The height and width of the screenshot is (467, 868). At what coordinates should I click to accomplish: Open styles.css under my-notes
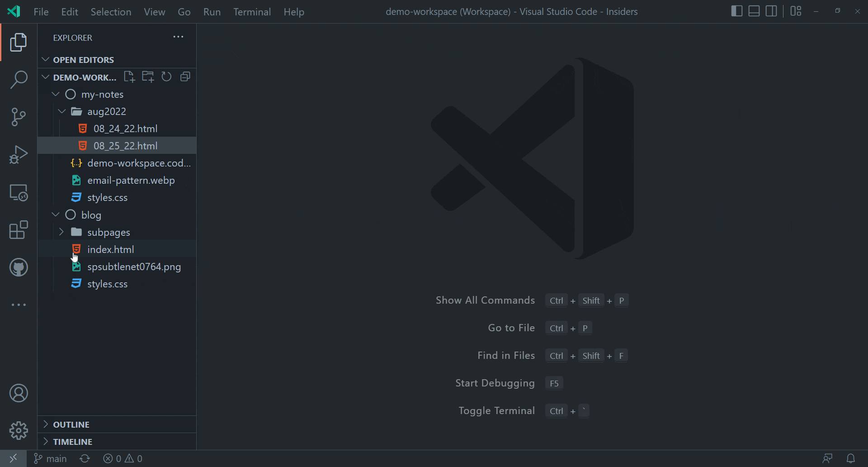117,197
